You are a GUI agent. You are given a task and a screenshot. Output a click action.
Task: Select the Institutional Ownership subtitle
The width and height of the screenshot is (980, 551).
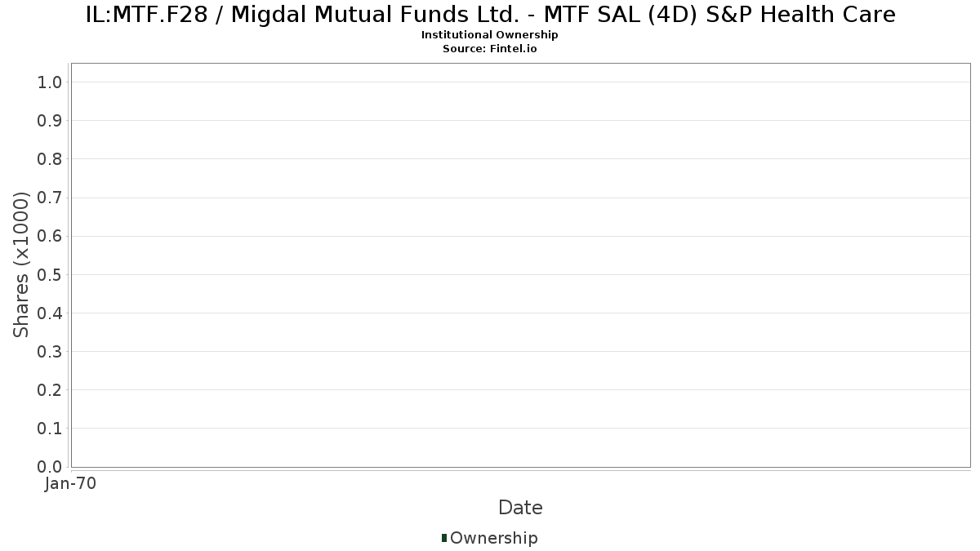click(x=490, y=35)
